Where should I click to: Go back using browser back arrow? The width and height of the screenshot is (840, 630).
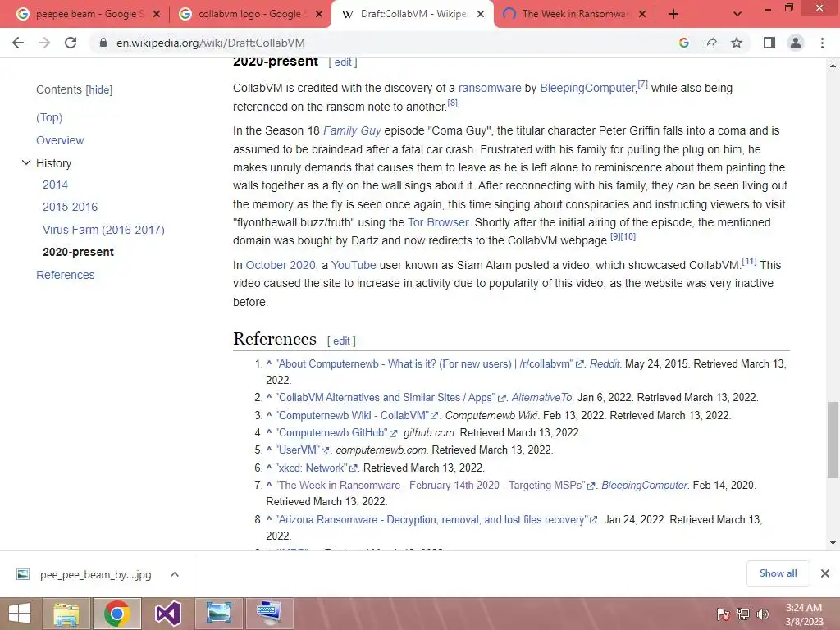18,43
